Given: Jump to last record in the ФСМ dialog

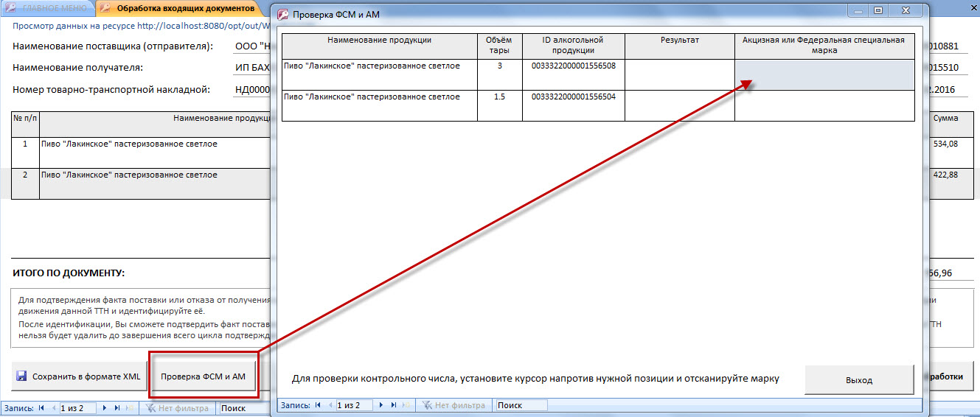Looking at the screenshot, I should [x=393, y=405].
